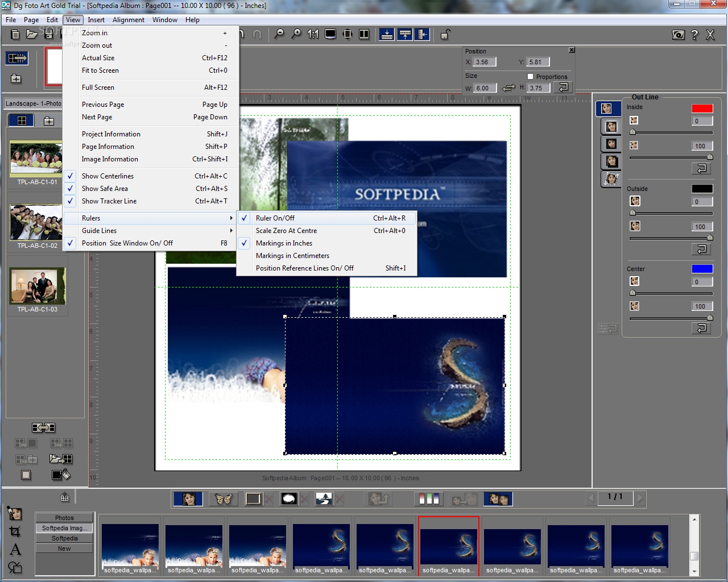Click the thumbnail strip scrollbar down arrow
This screenshot has width=728, height=582.
[694, 571]
